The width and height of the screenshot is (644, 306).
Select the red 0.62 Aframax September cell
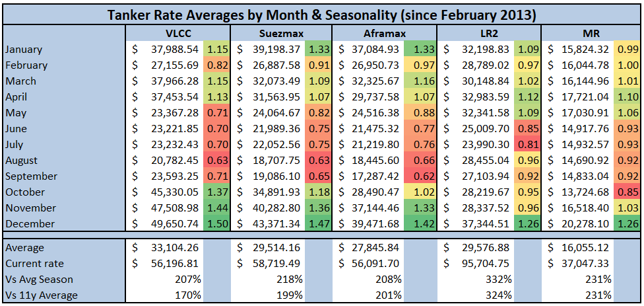click(x=423, y=176)
